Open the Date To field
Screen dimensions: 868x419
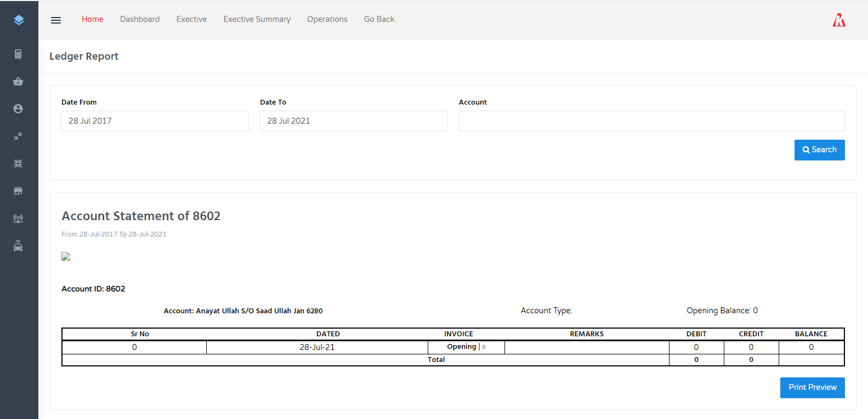354,121
